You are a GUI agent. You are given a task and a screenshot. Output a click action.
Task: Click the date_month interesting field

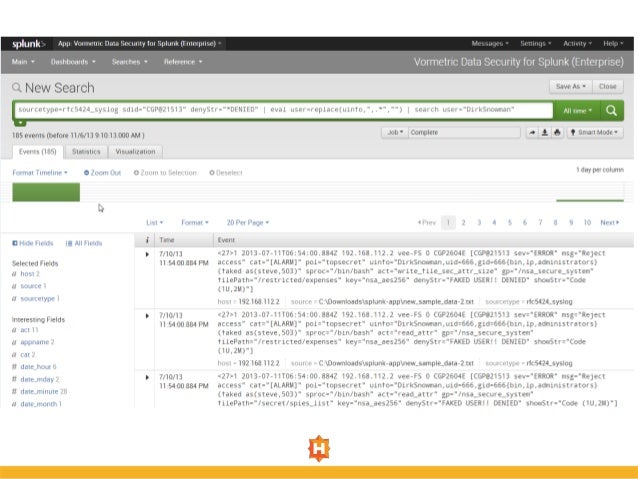point(41,404)
